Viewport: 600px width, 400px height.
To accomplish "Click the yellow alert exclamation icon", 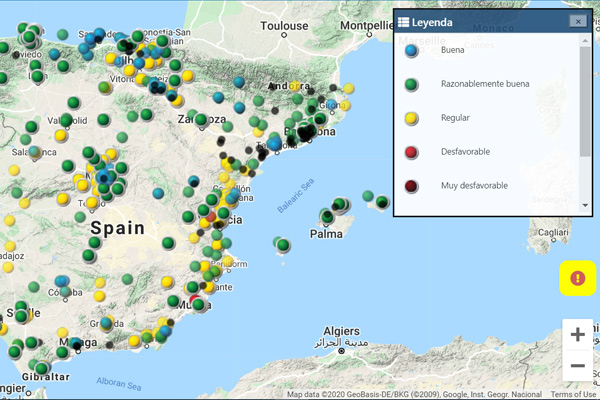I will pyautogui.click(x=577, y=278).
